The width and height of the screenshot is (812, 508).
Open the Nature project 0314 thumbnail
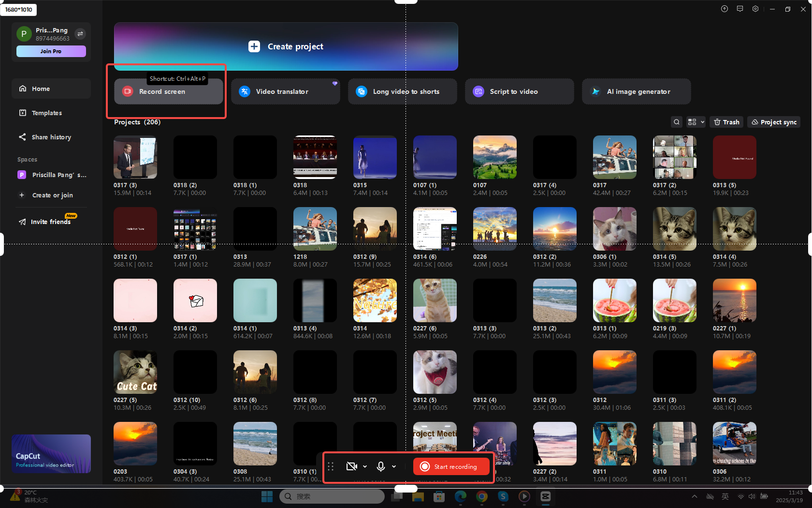pos(375,300)
